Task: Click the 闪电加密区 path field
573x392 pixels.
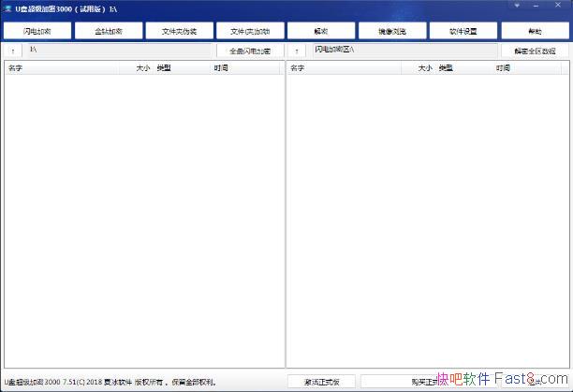Action: [x=403, y=49]
